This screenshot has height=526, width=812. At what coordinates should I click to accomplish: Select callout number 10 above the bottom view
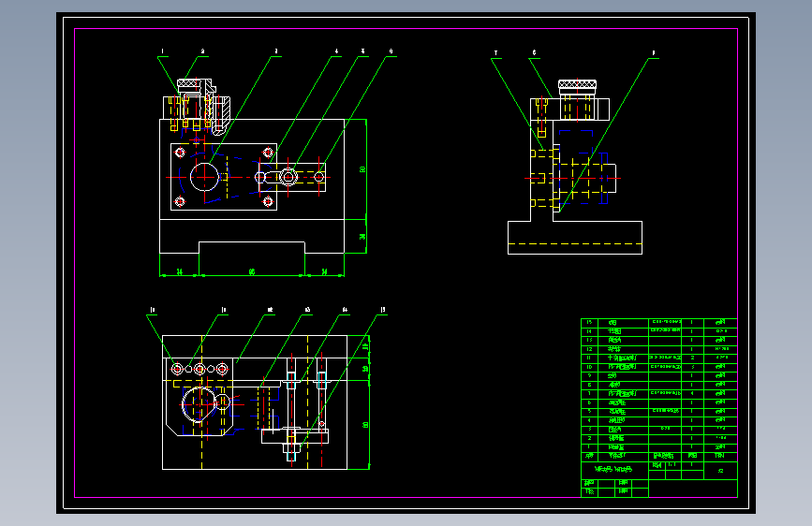153,310
